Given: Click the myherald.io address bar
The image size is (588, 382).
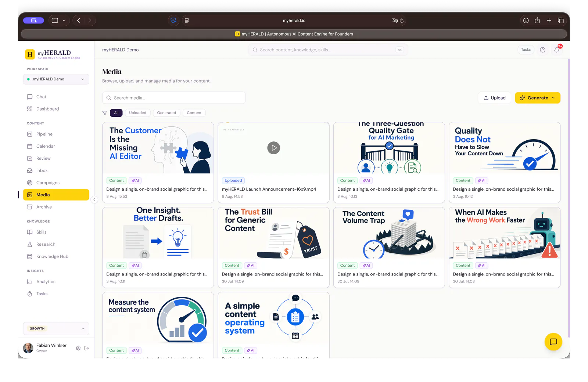Looking at the screenshot, I should [294, 21].
